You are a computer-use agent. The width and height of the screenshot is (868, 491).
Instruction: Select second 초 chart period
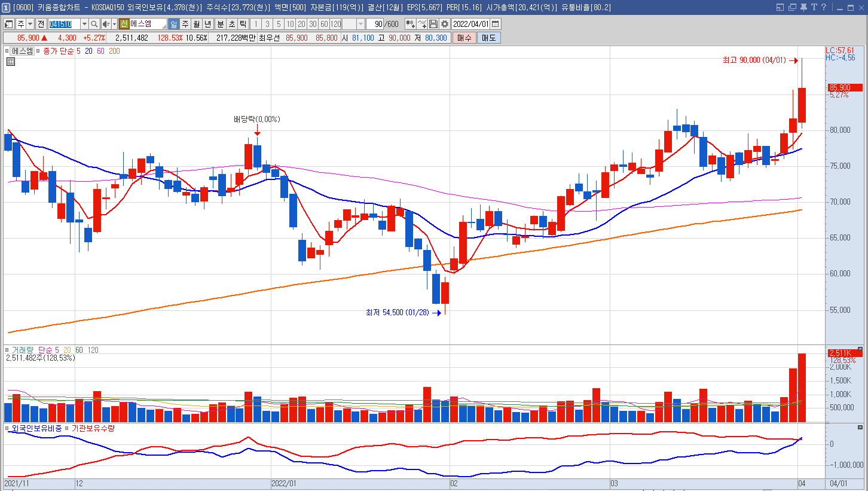tap(231, 24)
